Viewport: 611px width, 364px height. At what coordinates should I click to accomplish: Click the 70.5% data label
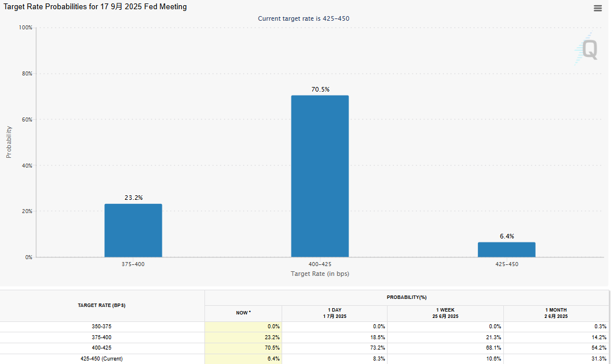(320, 89)
